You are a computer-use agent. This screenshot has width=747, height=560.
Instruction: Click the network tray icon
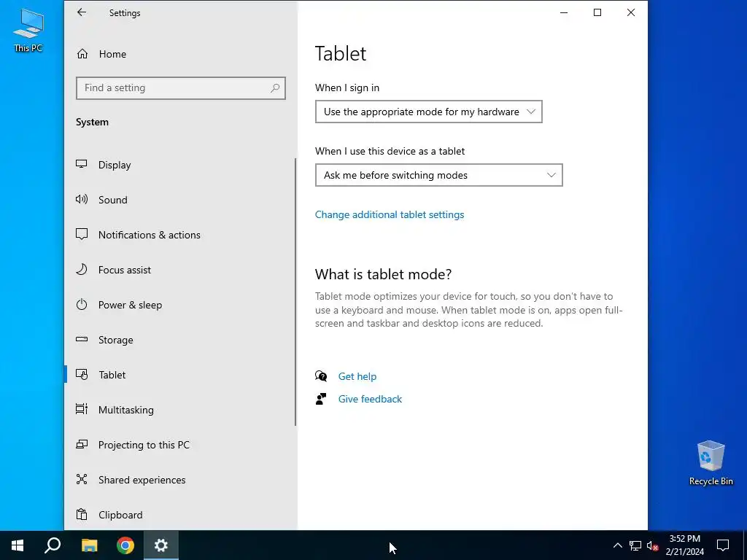coord(635,545)
